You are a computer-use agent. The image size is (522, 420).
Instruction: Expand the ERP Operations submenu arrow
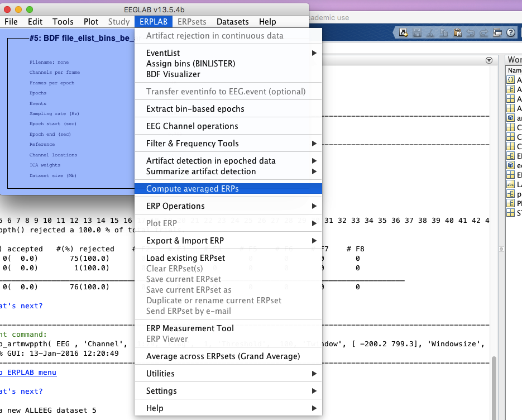click(314, 206)
